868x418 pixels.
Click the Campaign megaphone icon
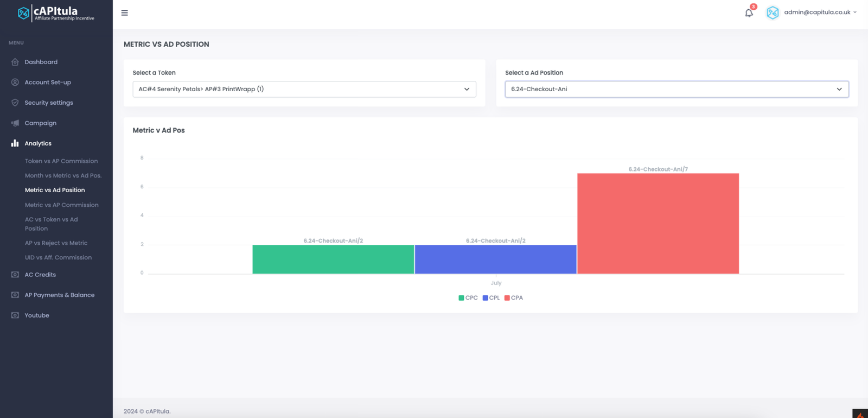pyautogui.click(x=15, y=123)
